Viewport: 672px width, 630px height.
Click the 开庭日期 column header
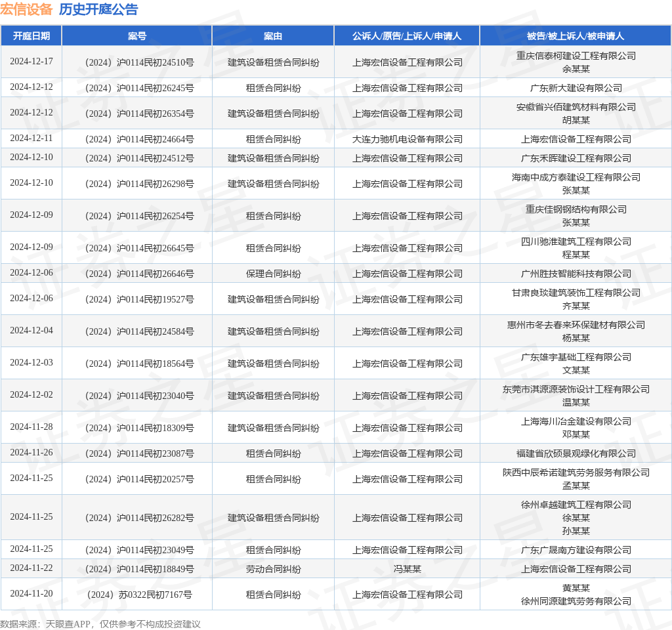31,36
